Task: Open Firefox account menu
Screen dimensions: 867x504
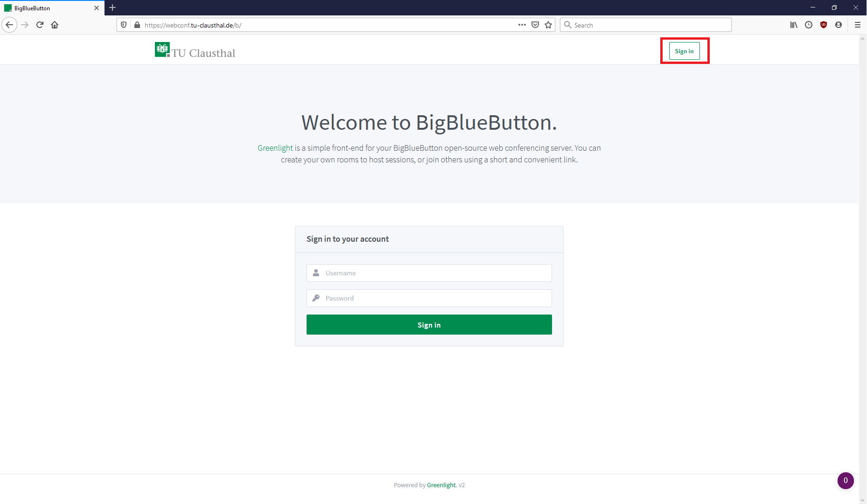Action: tap(839, 25)
